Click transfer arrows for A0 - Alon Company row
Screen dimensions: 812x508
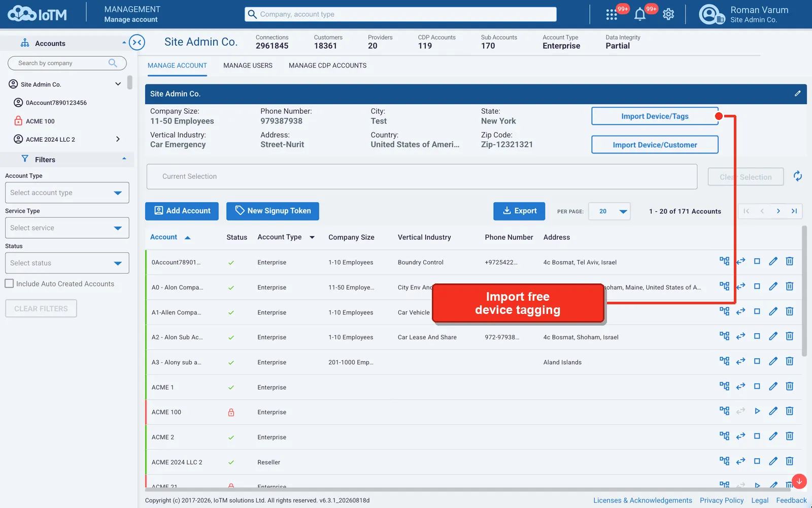tap(740, 286)
